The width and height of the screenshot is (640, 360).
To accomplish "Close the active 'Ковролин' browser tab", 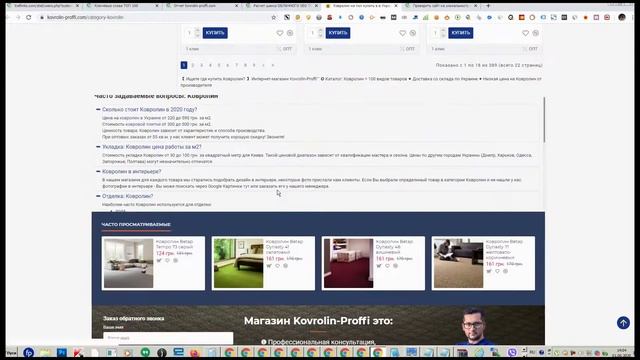I will point(396,6).
